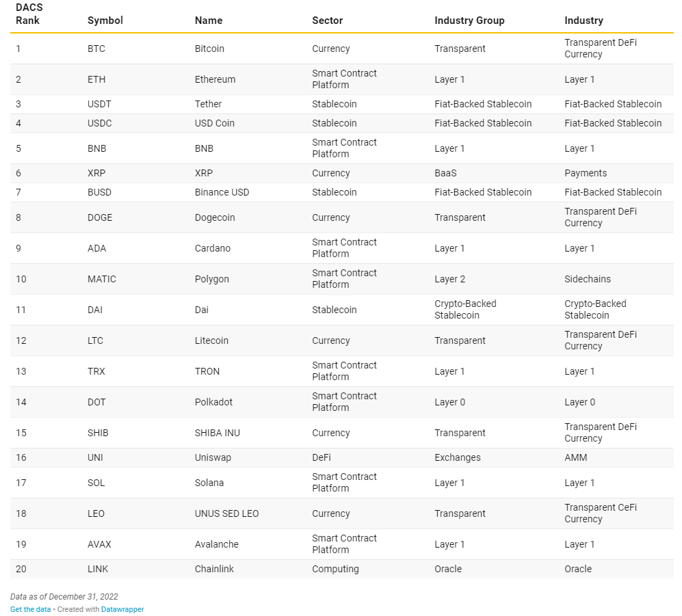This screenshot has height=616, width=682.
Task: Click the DACS Rank column header
Action: click(x=29, y=14)
